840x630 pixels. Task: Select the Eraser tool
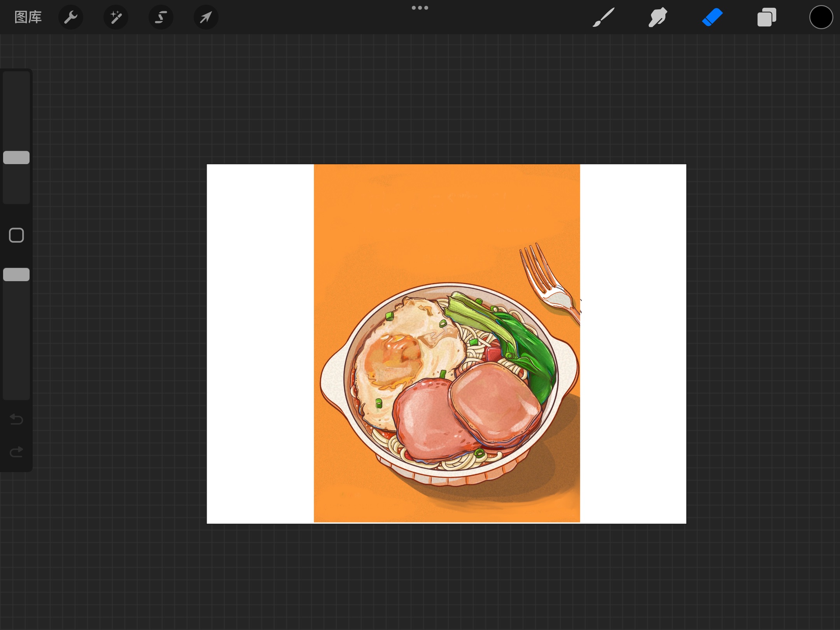tap(712, 17)
